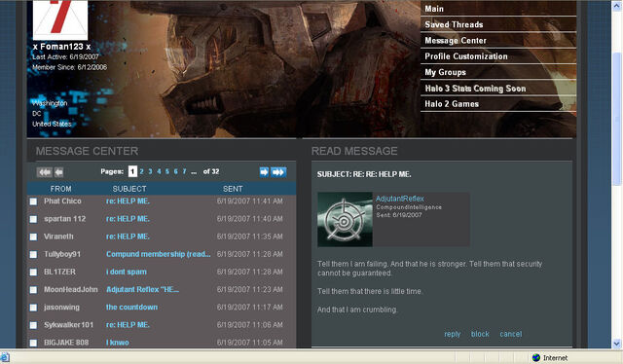Go to the first page arrow icon
Image resolution: width=623 pixels, height=364 pixels.
point(44,172)
